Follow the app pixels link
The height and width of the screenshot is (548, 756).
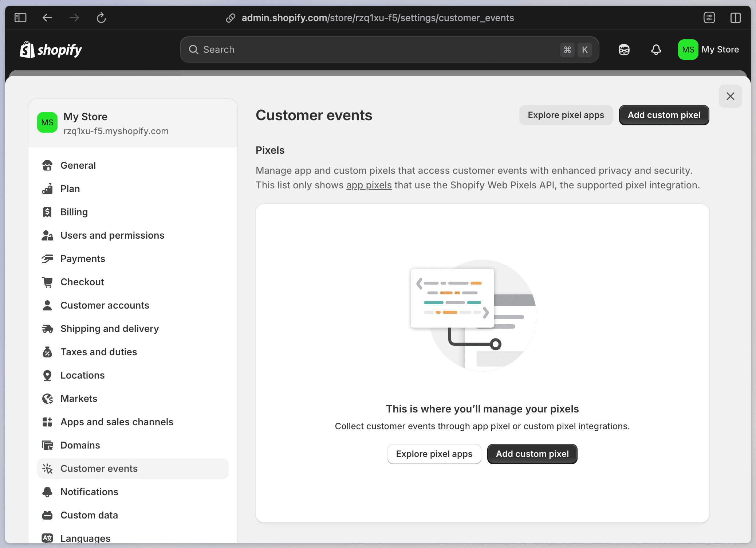(x=369, y=185)
